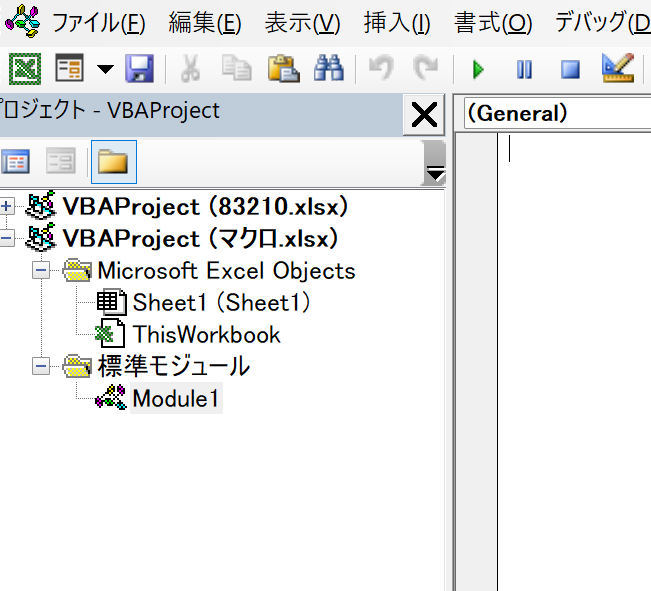Stop execution with Reset square icon
Screen dimensions: 651x591
pyautogui.click(x=570, y=69)
